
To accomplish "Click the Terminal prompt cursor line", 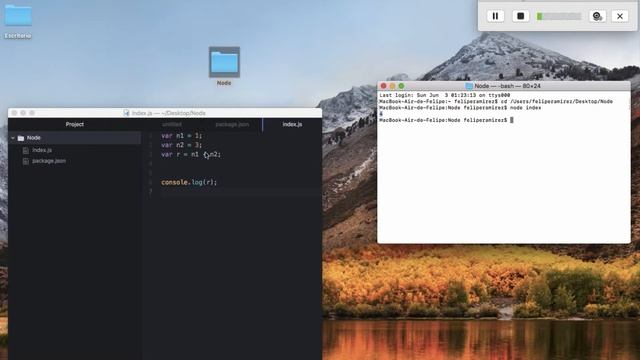I will coord(446,120).
